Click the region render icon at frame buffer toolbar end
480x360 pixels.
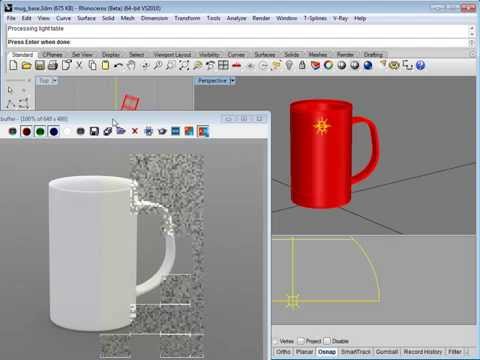point(203,131)
